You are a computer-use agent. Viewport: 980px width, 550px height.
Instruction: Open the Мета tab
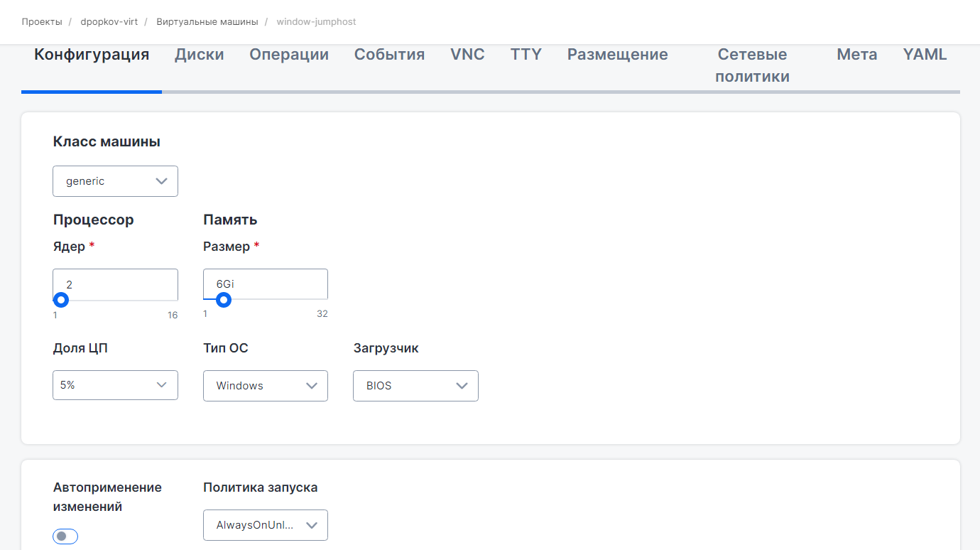[856, 55]
